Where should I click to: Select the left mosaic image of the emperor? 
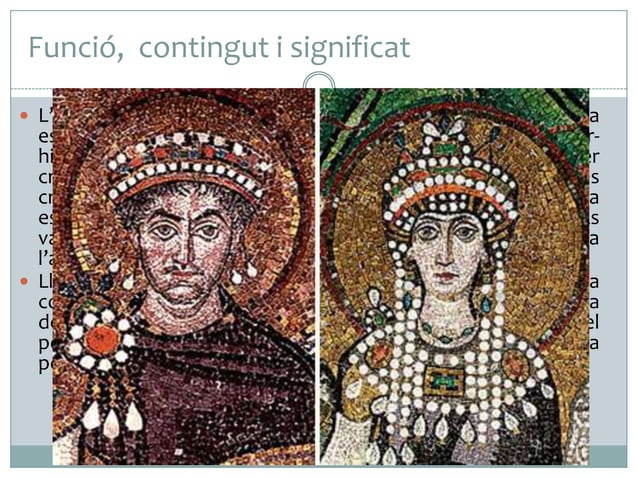[x=184, y=277]
